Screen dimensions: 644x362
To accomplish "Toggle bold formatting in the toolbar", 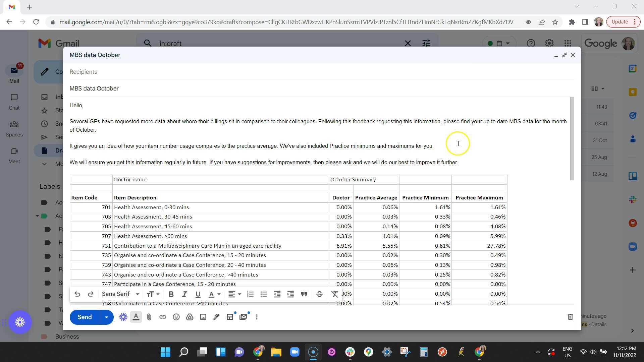I will click(x=171, y=294).
